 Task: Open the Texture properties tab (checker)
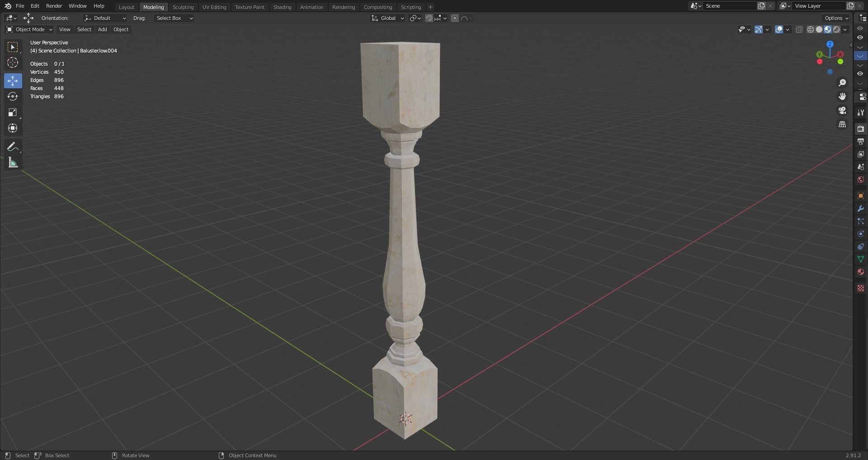[x=861, y=288]
